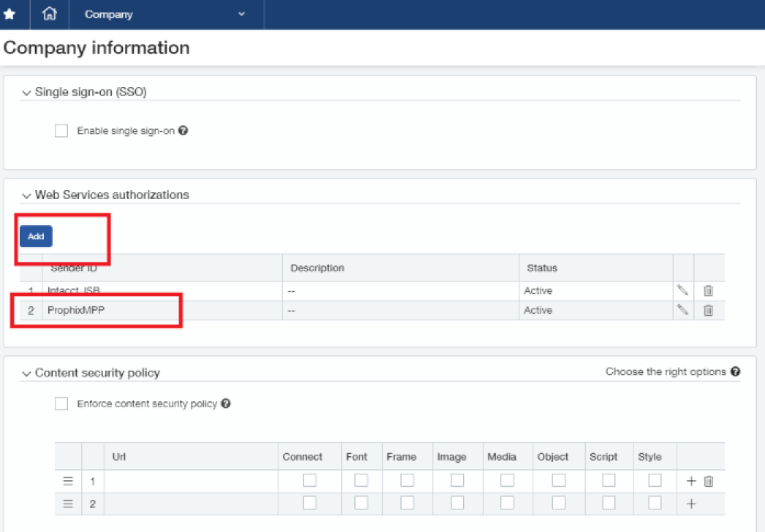The image size is (765, 532).
Task: Check Script for policy row 1
Action: pos(608,480)
